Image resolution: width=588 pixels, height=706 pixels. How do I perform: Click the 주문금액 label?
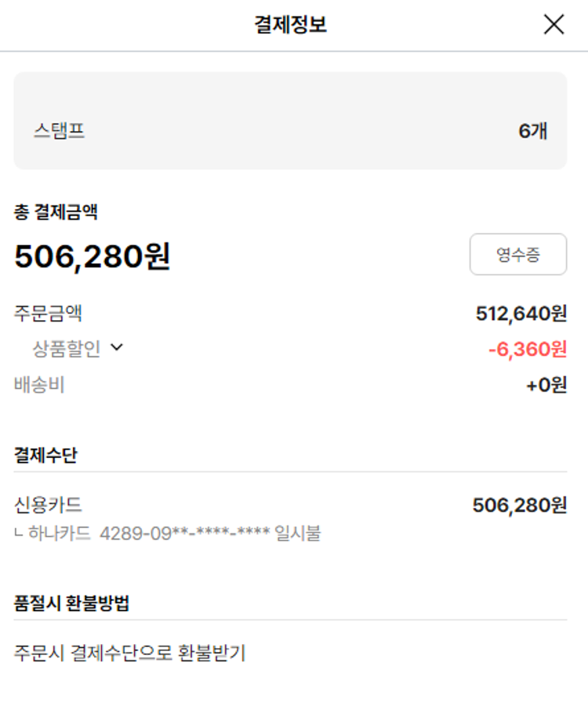point(48,314)
